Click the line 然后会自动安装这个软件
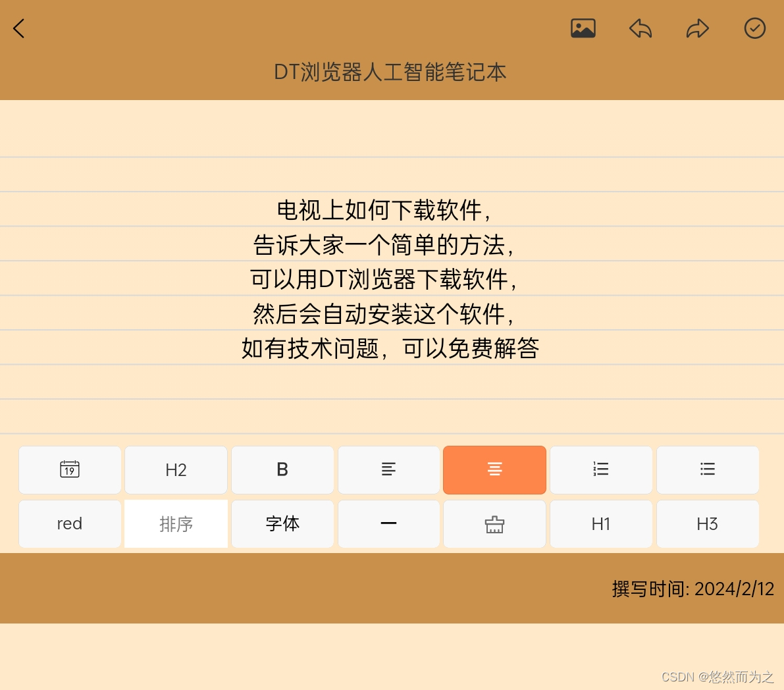Screen dimensions: 784x690 [x=384, y=314]
